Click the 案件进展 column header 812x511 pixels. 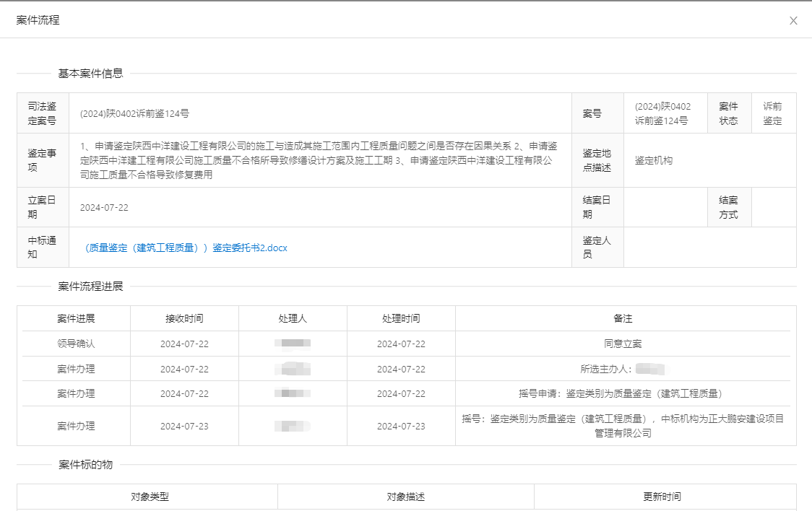pos(76,318)
